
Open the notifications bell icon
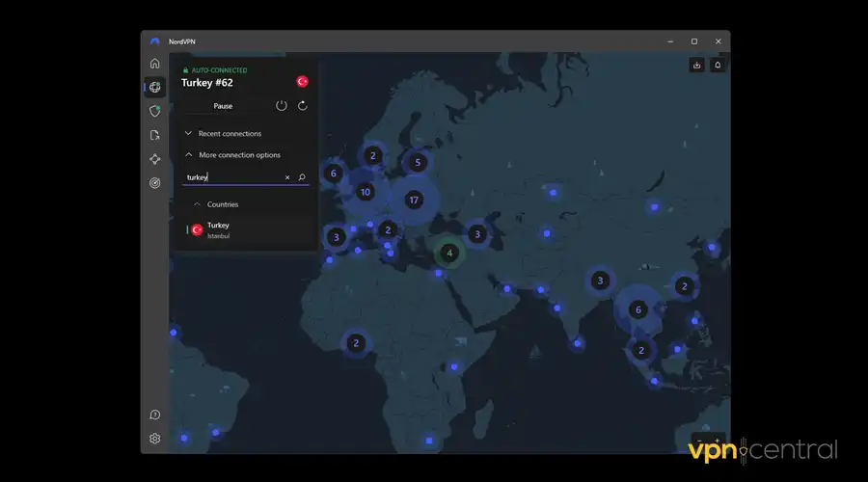pyautogui.click(x=718, y=66)
